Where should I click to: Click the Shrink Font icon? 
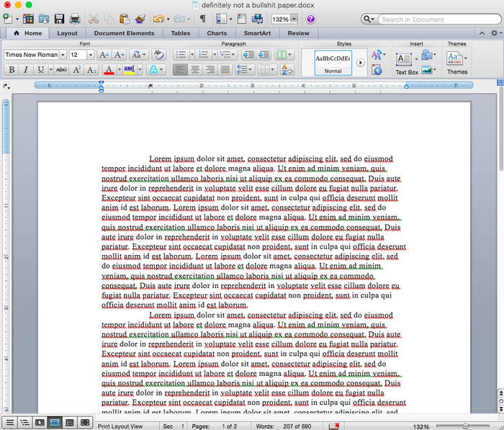click(119, 55)
